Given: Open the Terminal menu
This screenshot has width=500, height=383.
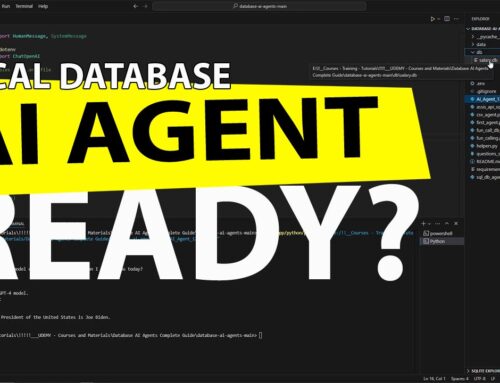Looking at the screenshot, I should [x=24, y=6].
